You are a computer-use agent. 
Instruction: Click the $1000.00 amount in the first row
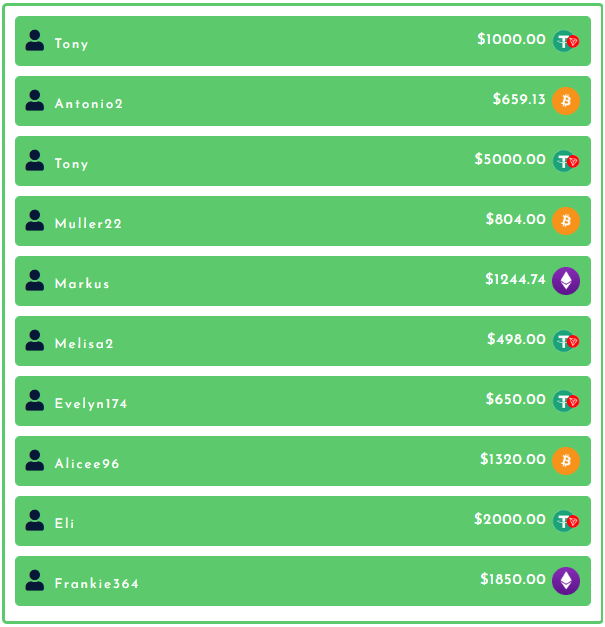point(511,40)
